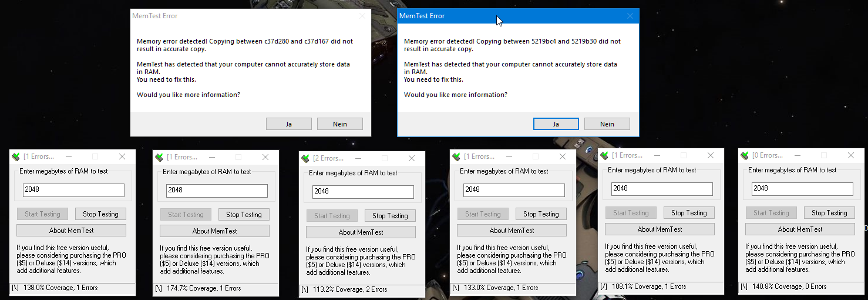Screen dimensions: 868x300
Task: Open About MemTest in the 113.2% Coverage window
Action: 361,232
